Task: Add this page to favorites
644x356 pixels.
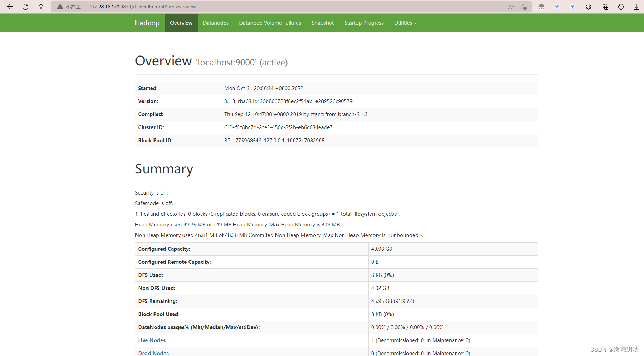Action: [524, 7]
